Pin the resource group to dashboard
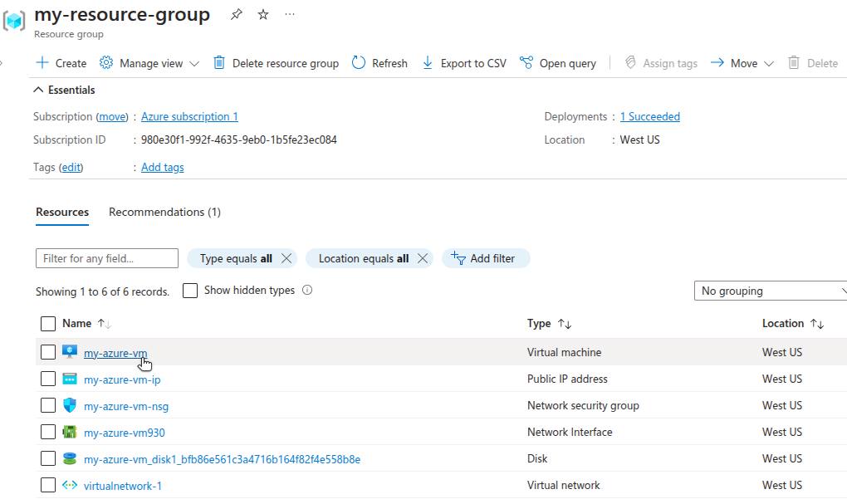Image resolution: width=847 pixels, height=504 pixels. [236, 15]
